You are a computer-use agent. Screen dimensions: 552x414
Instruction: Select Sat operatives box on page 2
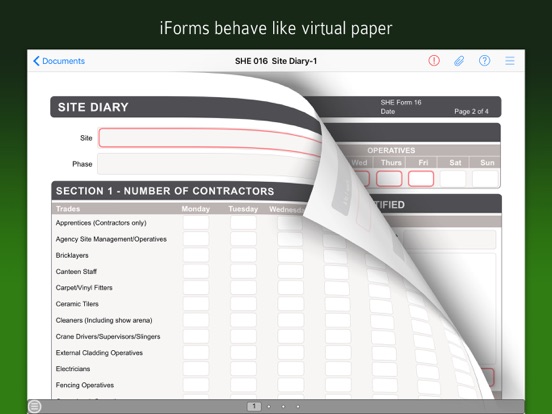[x=453, y=178]
